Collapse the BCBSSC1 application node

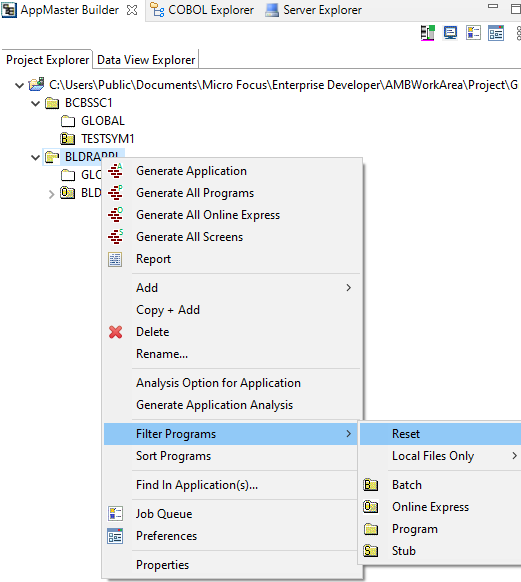click(x=35, y=103)
